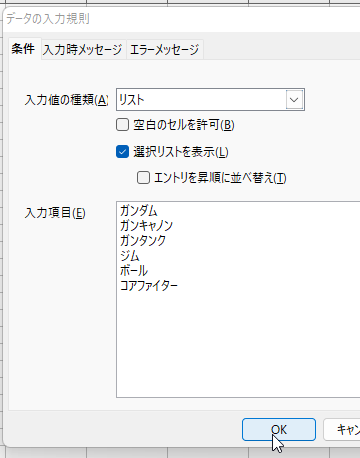Click the OK button
The width and height of the screenshot is (360, 458).
279,429
